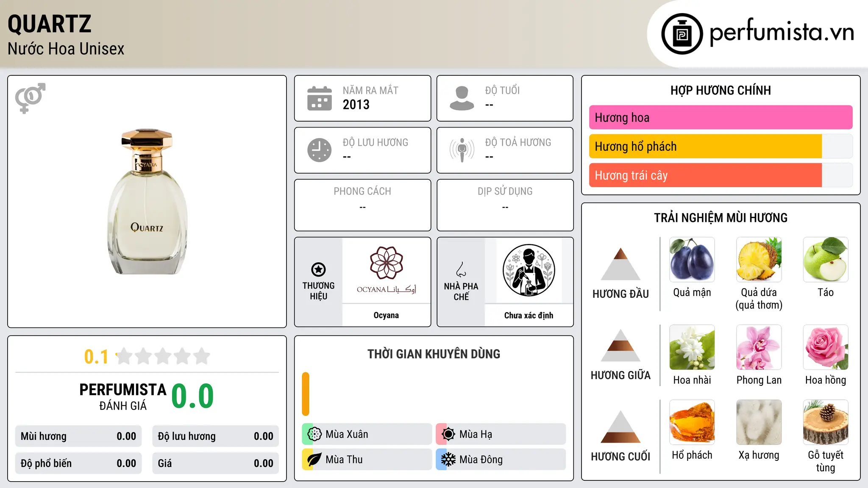Click the ĐỘ TOẢ HƯƠNG label
Screen dimensions: 868x488
click(x=518, y=142)
